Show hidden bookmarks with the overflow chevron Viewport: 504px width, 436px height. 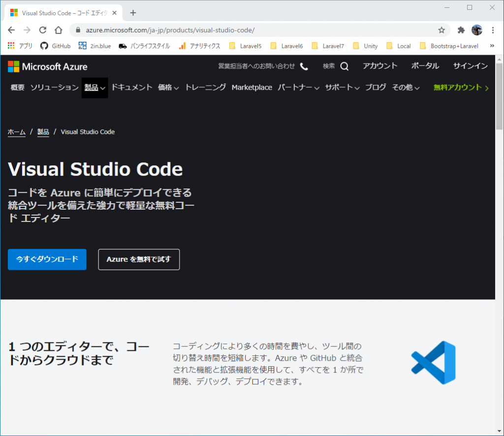click(x=492, y=46)
